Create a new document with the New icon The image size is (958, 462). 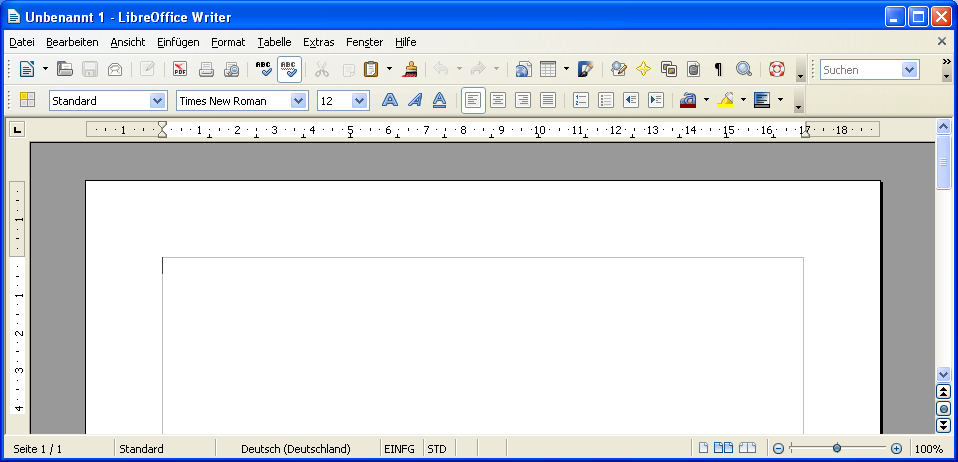click(26, 69)
